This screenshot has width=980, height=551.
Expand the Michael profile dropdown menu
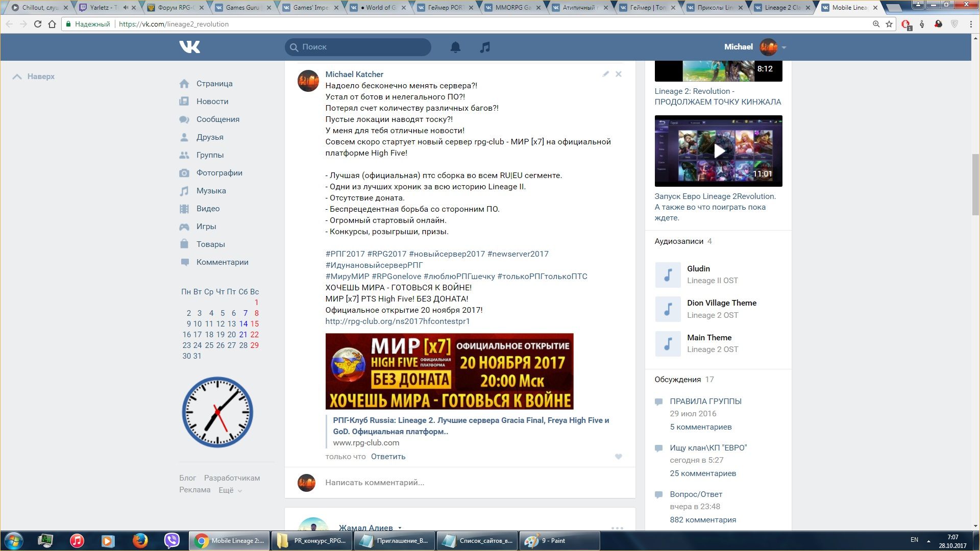coord(784,47)
